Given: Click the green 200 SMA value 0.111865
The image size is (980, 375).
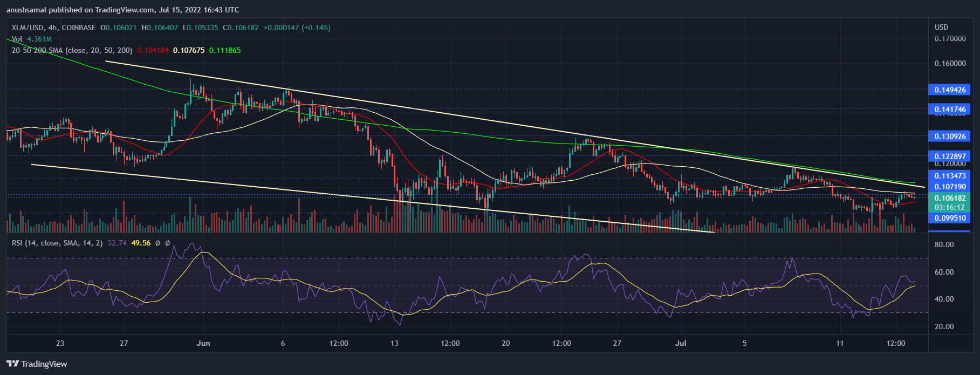Looking at the screenshot, I should pyautogui.click(x=225, y=50).
